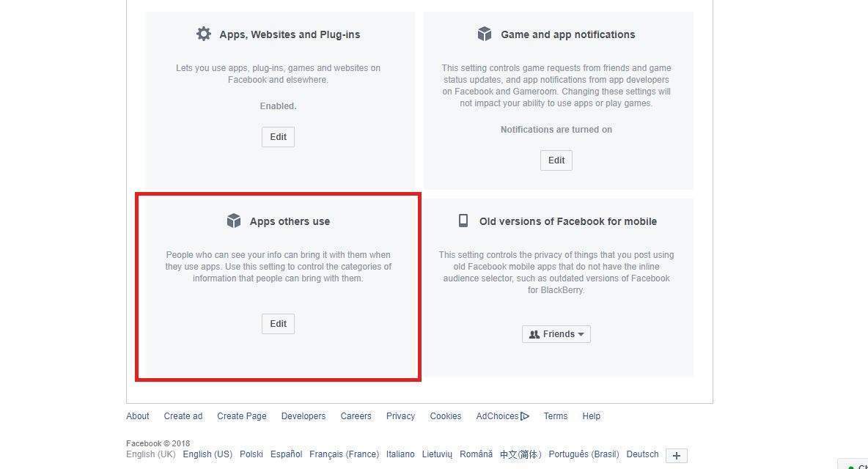Switch language to English (US)
The height and width of the screenshot is (469, 868).
point(207,454)
